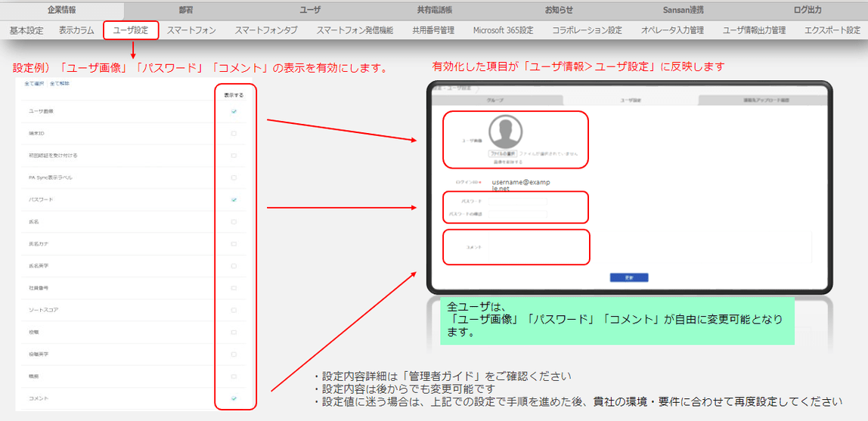Switch to the 表示カラム sub-tab
The image size is (868, 421).
point(76,30)
